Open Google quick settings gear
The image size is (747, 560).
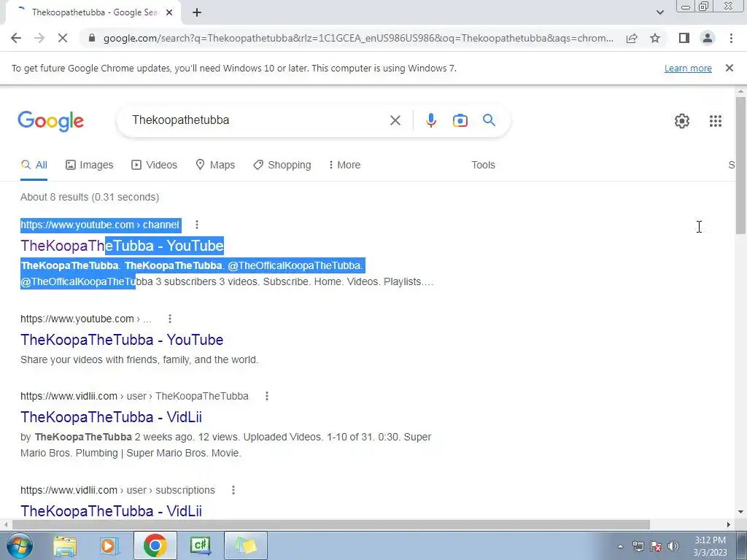point(682,121)
